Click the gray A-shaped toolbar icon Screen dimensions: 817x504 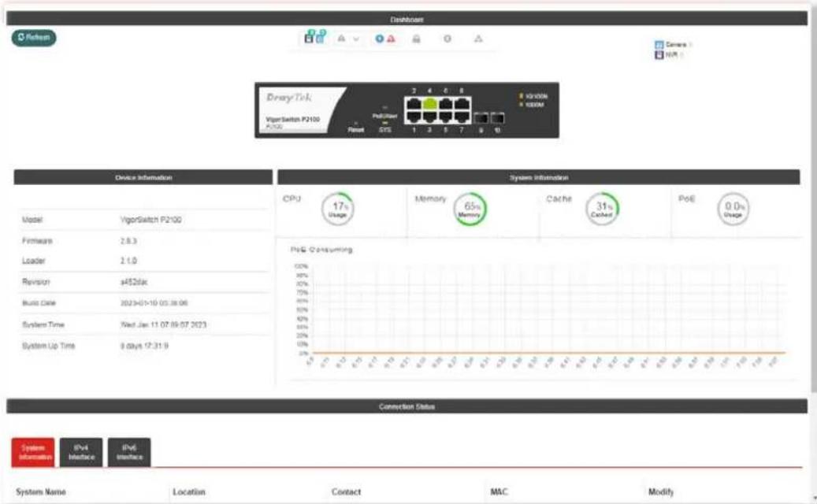[341, 39]
